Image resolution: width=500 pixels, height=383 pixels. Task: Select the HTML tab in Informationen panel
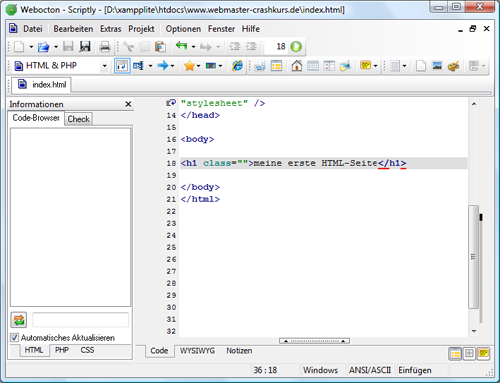(34, 350)
